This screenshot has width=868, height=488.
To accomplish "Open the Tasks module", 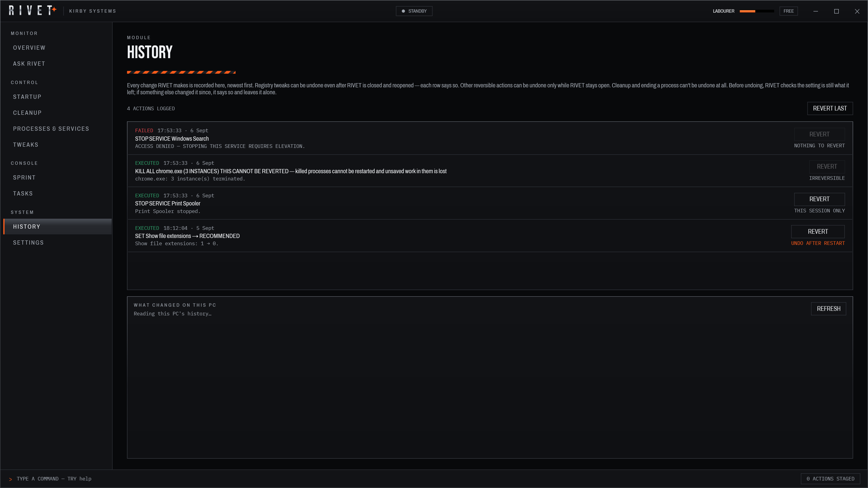I will (58, 194).
